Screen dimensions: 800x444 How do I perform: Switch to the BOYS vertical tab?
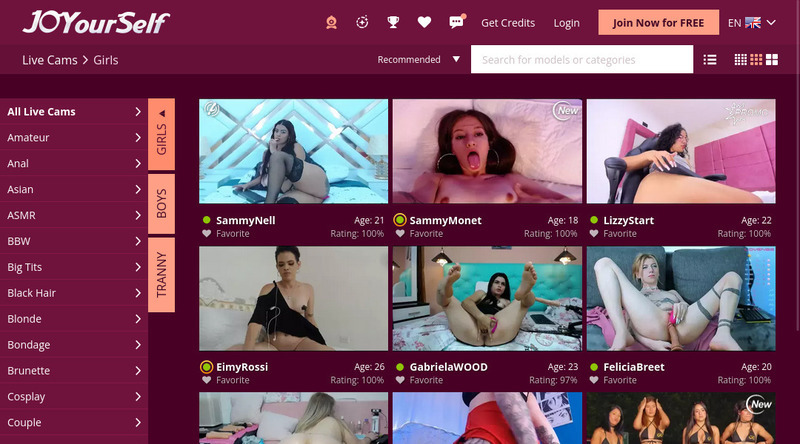click(x=162, y=204)
